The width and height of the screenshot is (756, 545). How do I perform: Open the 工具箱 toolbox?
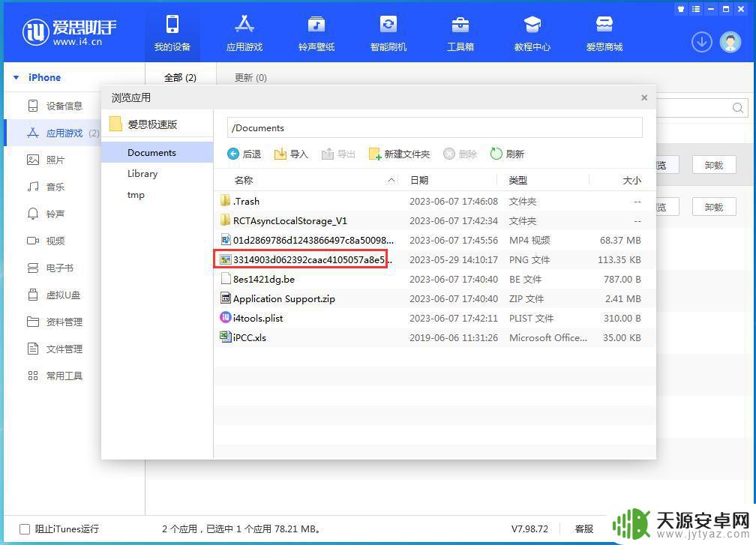(x=460, y=33)
